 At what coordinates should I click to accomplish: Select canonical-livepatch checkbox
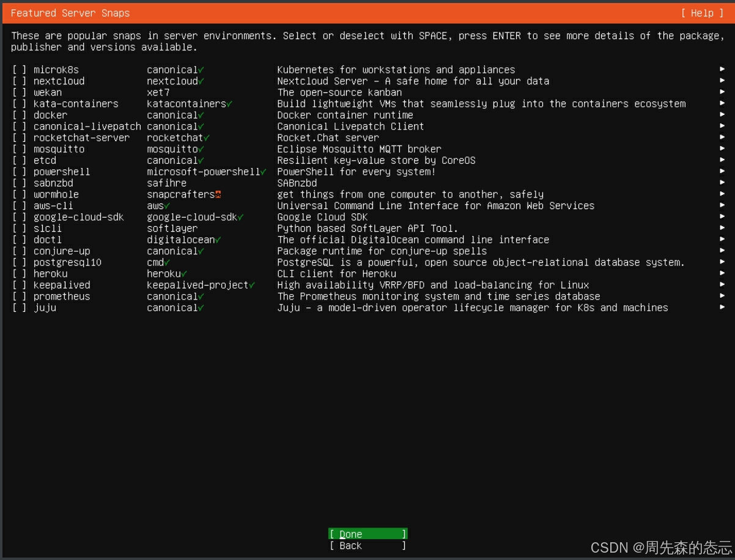(20, 127)
